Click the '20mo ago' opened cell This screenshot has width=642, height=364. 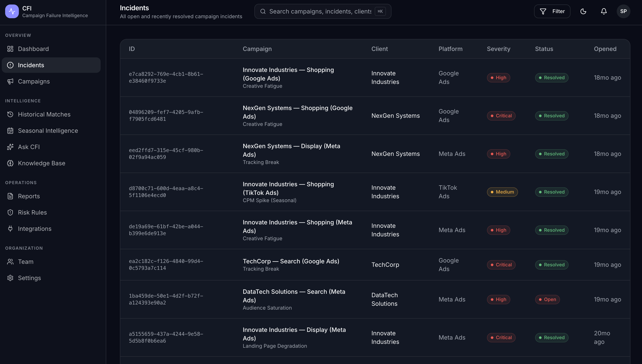tap(602, 337)
